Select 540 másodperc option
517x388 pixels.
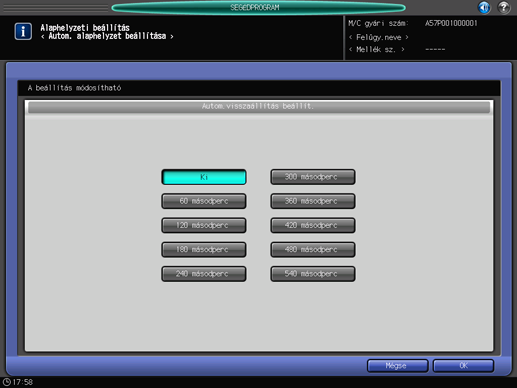pyautogui.click(x=313, y=274)
